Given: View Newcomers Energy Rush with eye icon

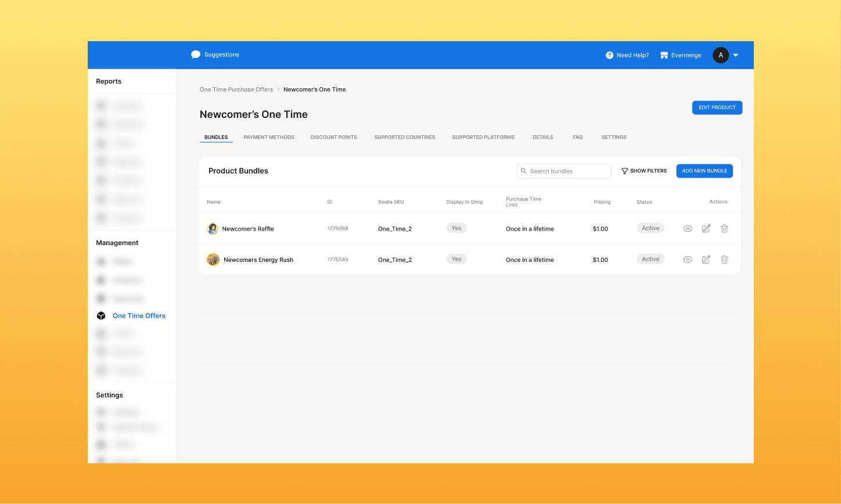Looking at the screenshot, I should point(688,260).
